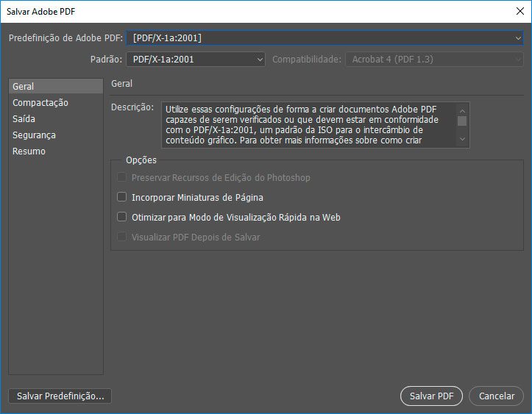Open the Saída settings section
This screenshot has height=414, width=532.
point(24,119)
